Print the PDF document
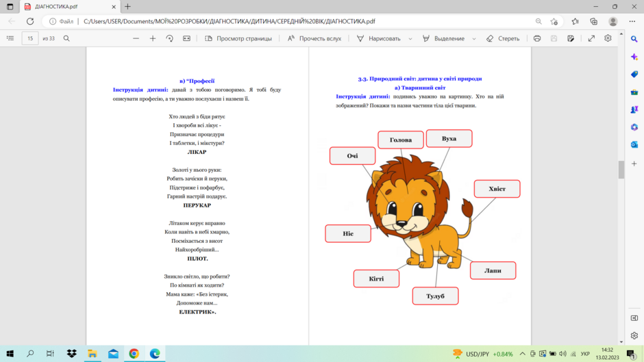644x362 pixels. click(537, 38)
